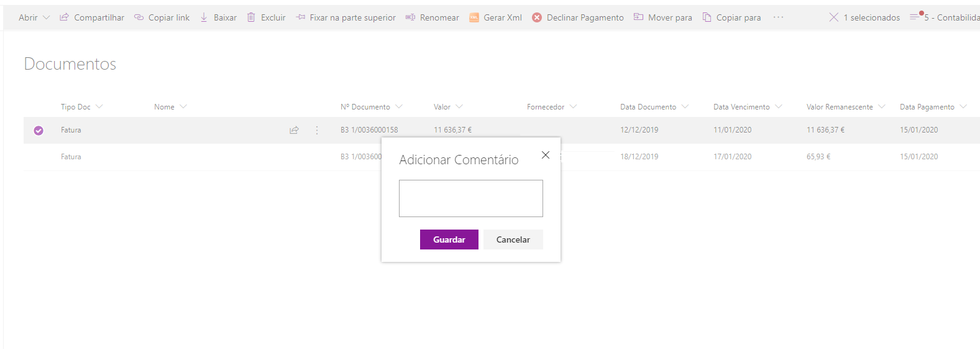Open the three-dot overflow menu in toolbar
The image size is (980, 349).
click(778, 17)
